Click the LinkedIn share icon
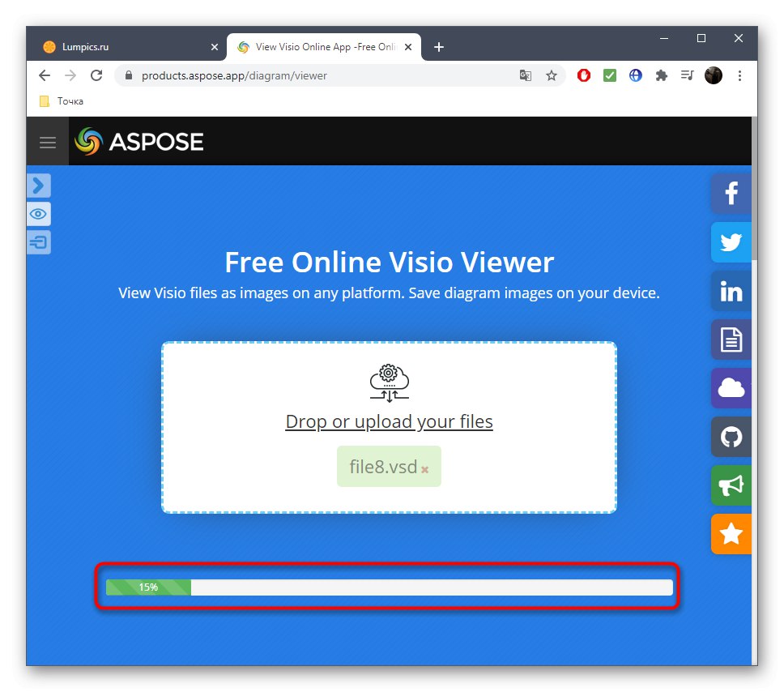 (x=731, y=291)
